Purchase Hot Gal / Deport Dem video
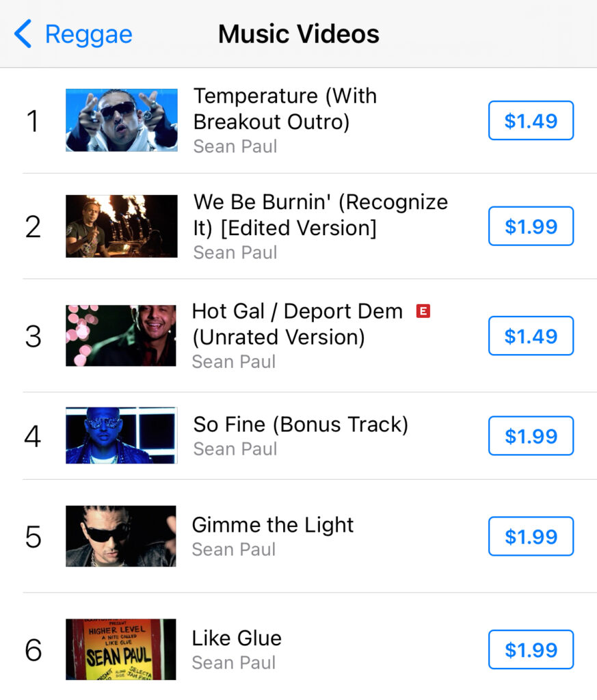 (531, 336)
